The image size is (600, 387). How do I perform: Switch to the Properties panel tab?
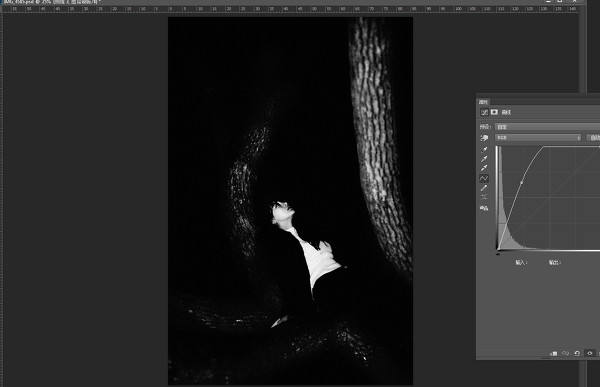483,102
